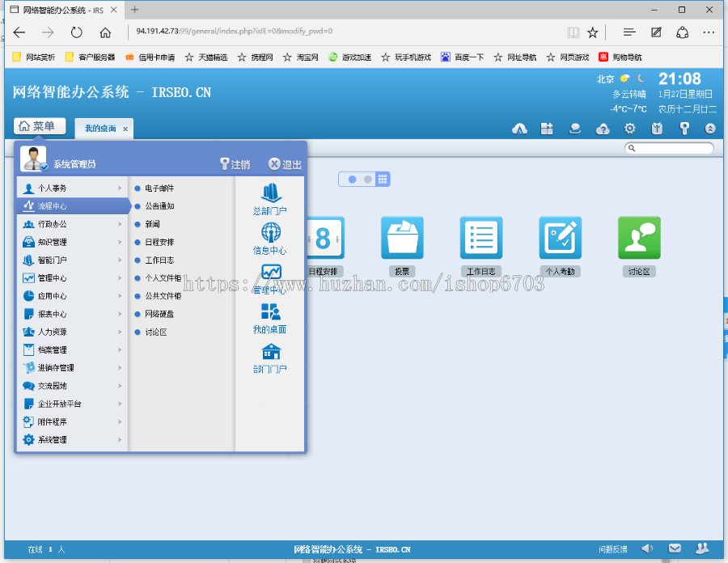728x563 pixels.
Task: Open 网络硬盘 in the submenu
Action: coord(159,314)
